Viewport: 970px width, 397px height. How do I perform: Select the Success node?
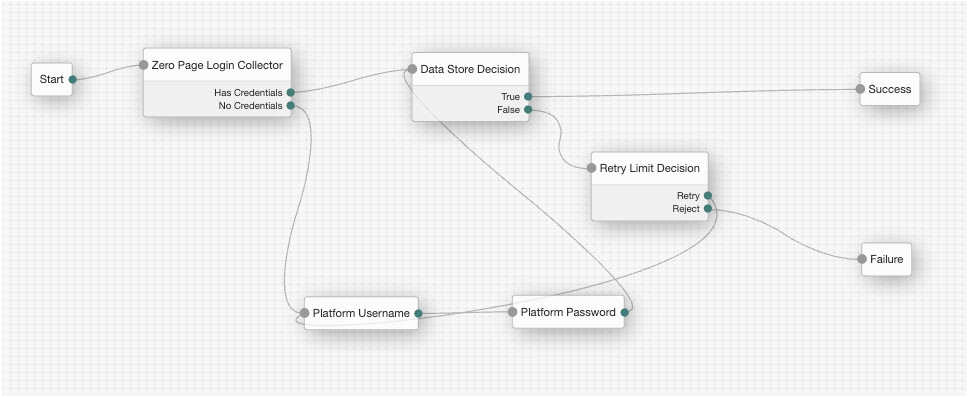(890, 89)
